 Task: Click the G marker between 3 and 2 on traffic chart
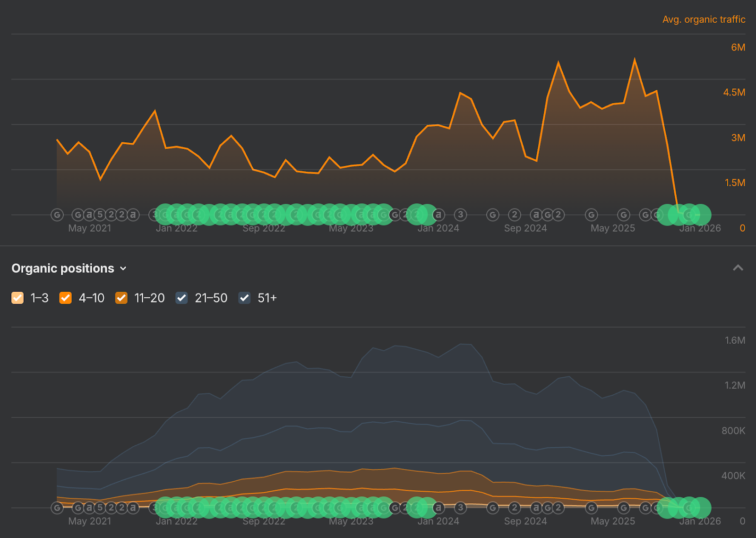tap(493, 215)
